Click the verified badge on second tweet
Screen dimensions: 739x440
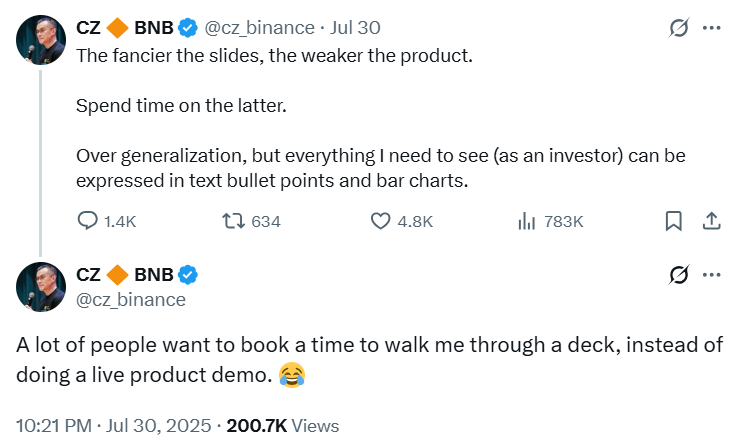tap(187, 275)
